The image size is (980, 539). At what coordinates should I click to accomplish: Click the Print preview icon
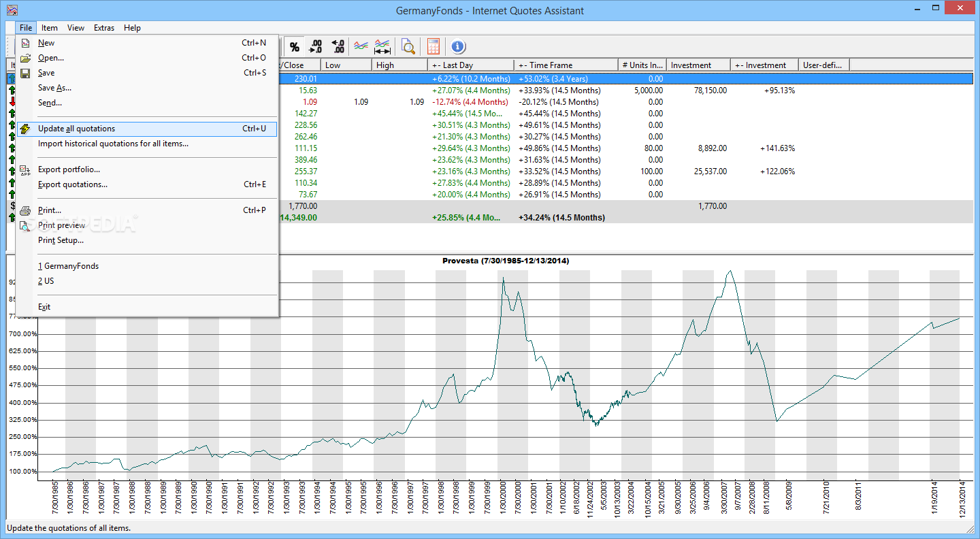[x=25, y=225]
